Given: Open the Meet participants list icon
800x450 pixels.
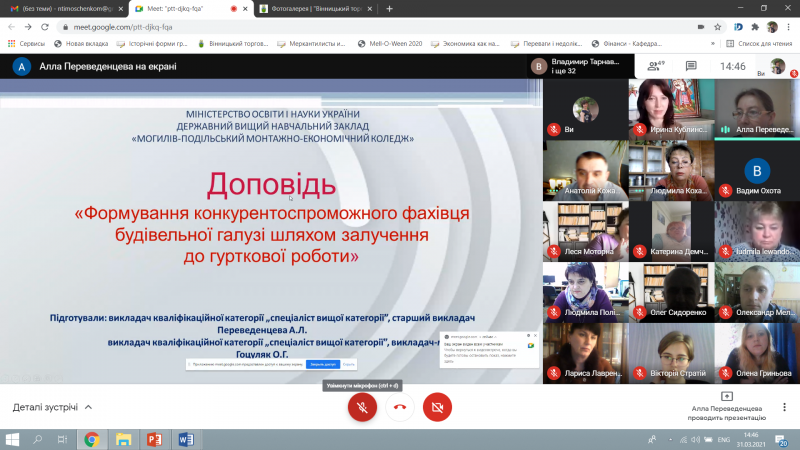Looking at the screenshot, I should click(x=656, y=66).
